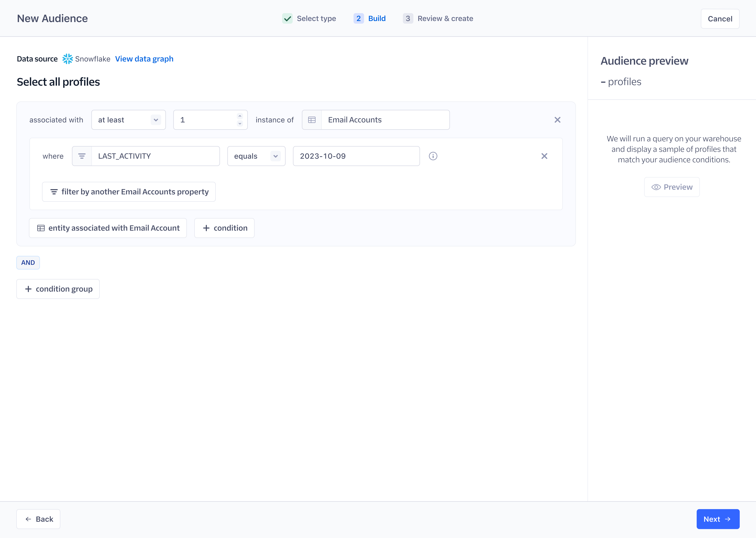Click the Preview button in audience panel

672,187
